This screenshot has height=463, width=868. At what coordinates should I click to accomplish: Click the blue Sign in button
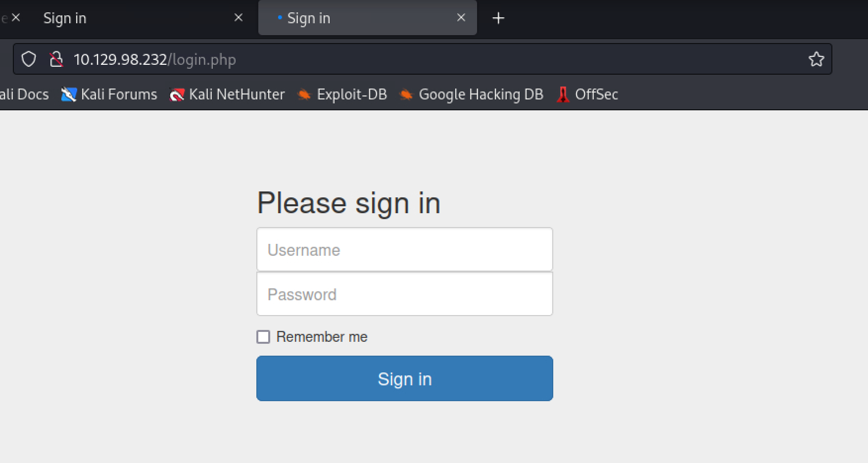coord(404,378)
